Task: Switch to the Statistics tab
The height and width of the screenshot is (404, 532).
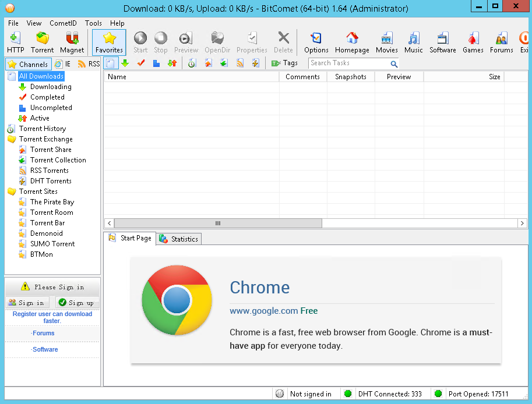Action: (x=179, y=239)
